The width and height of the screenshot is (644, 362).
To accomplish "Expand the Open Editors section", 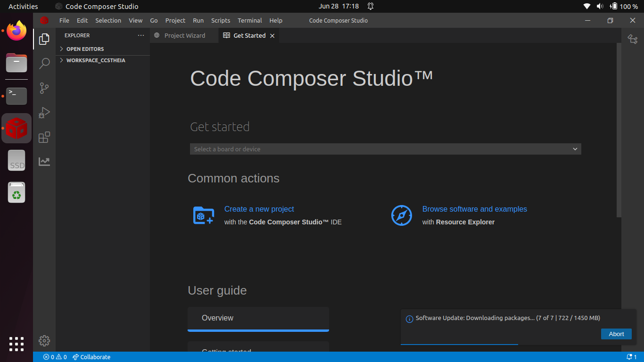I will point(103,49).
